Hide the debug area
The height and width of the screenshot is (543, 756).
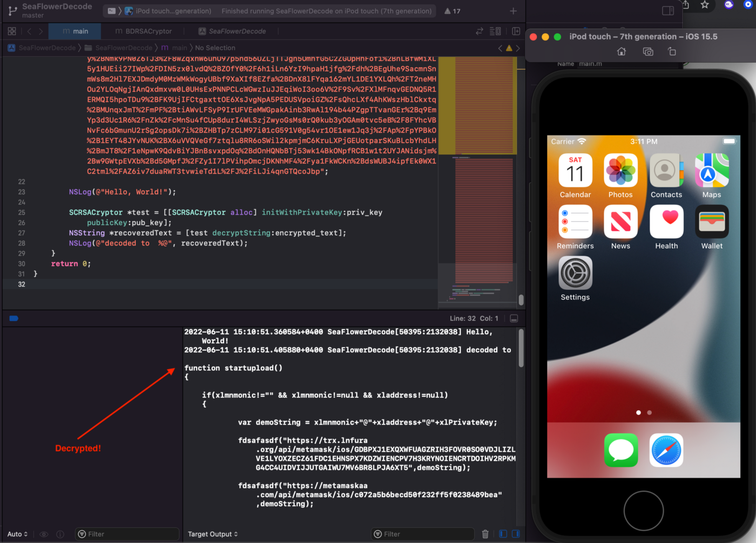point(514,318)
